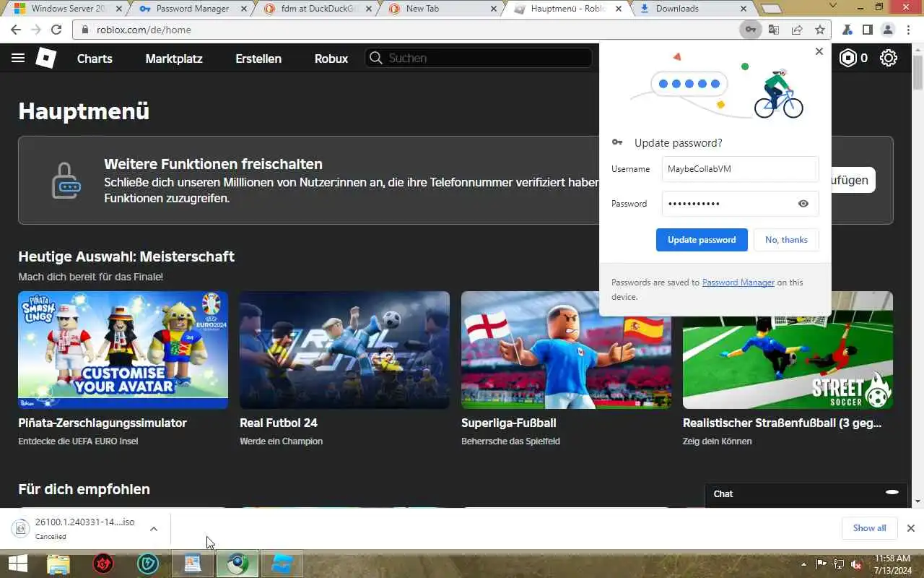Show hidden system tray icons
924x578 pixels.
pos(803,564)
